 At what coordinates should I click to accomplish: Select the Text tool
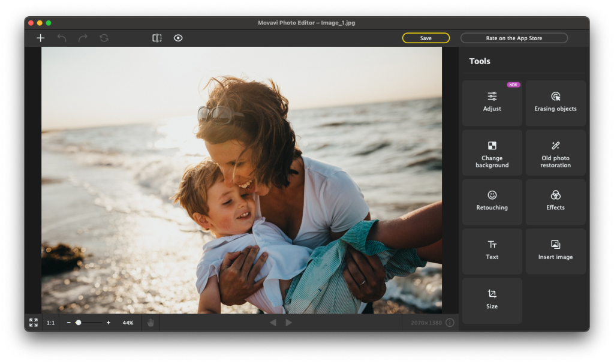pos(492,251)
